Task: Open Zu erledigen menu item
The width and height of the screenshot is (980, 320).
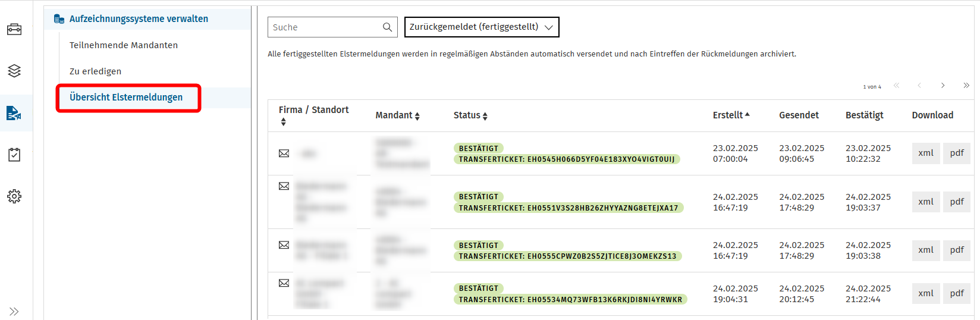Action: (95, 71)
